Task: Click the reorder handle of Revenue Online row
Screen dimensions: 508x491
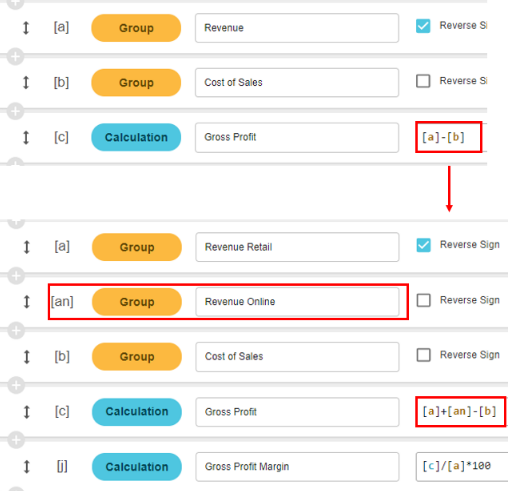Action: pos(27,302)
